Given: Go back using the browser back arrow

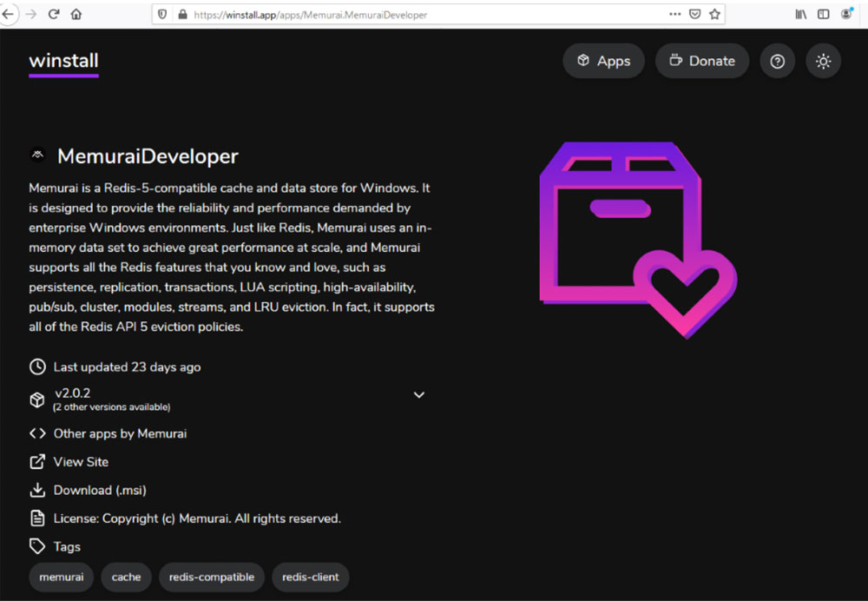Looking at the screenshot, I should (x=8, y=15).
